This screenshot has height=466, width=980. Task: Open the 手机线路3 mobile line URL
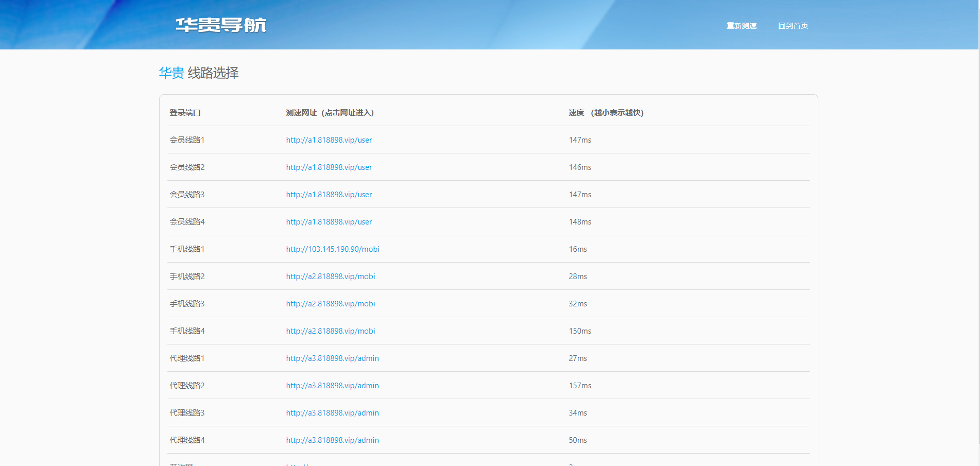330,303
